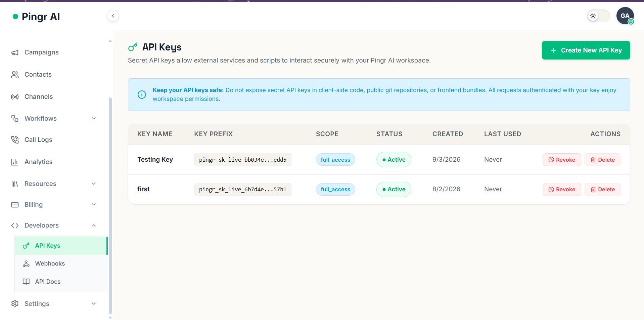Click the 8/2/2026 created date

click(446, 189)
